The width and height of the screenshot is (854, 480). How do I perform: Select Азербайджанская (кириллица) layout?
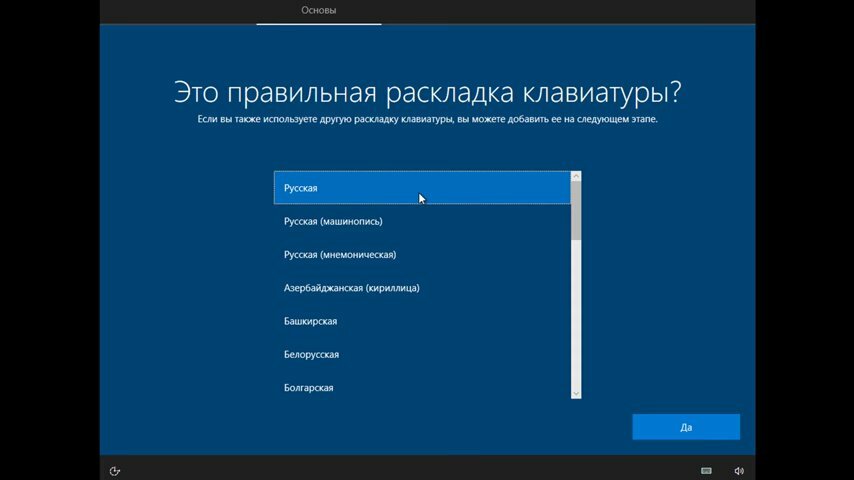coord(422,288)
